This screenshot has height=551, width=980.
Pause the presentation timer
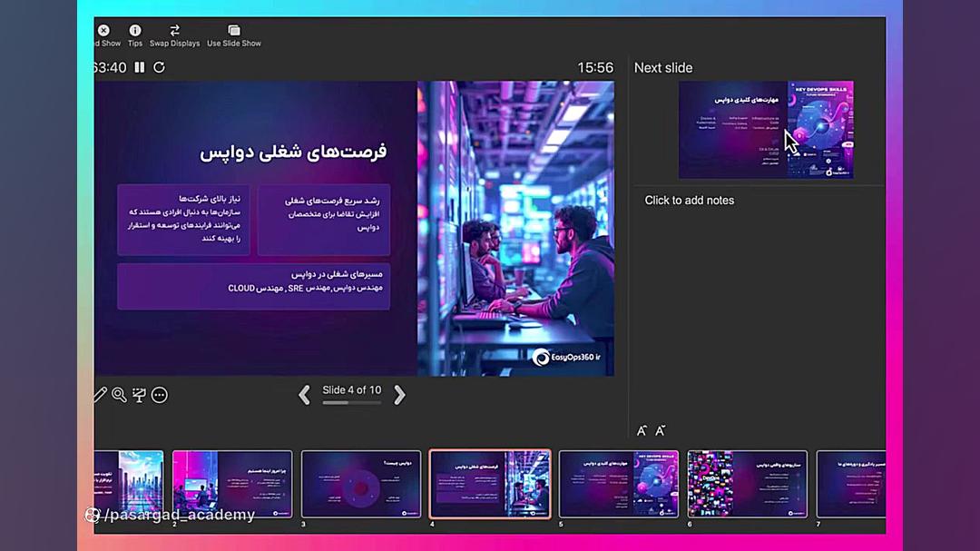pos(140,67)
